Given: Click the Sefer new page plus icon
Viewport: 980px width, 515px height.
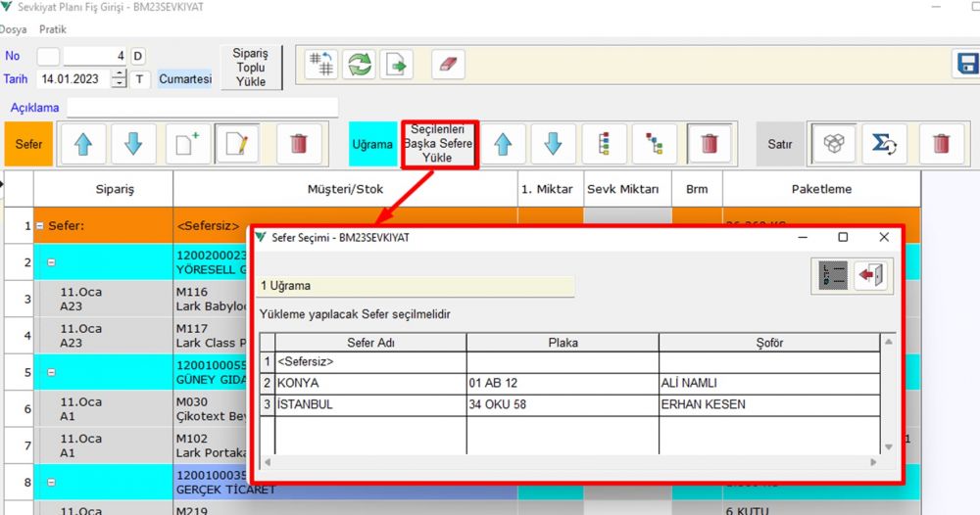Looking at the screenshot, I should tap(187, 144).
